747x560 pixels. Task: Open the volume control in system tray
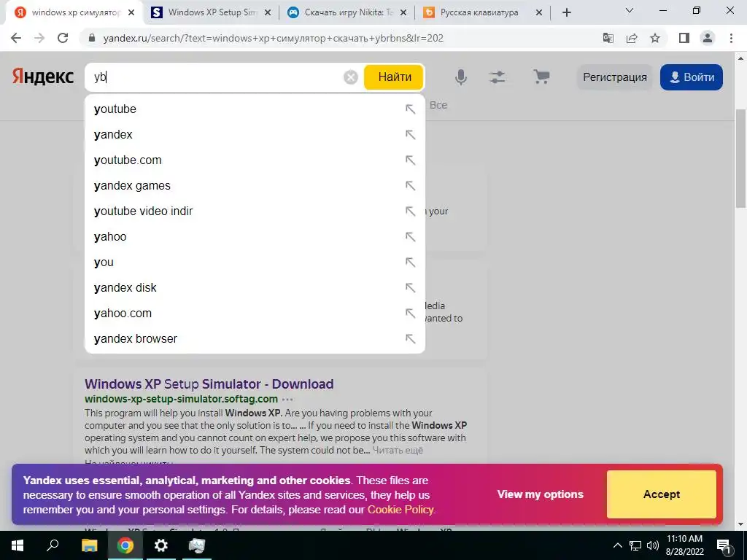[653, 545]
